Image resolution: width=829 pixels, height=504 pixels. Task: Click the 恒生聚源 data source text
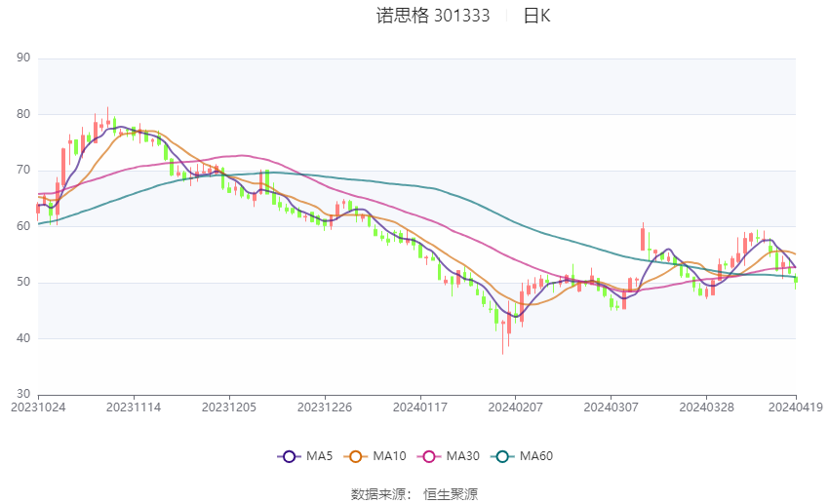tap(451, 494)
